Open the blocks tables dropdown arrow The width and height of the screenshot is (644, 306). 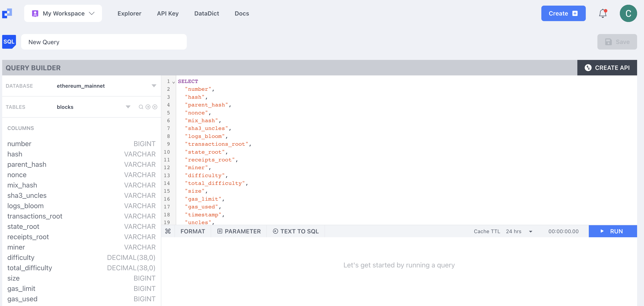coord(128,107)
